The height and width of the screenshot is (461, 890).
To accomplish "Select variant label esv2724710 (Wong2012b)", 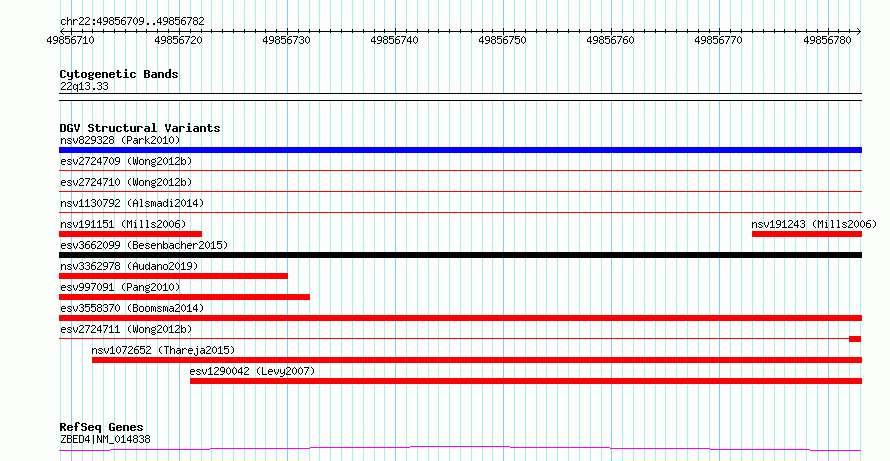I will (x=126, y=182).
